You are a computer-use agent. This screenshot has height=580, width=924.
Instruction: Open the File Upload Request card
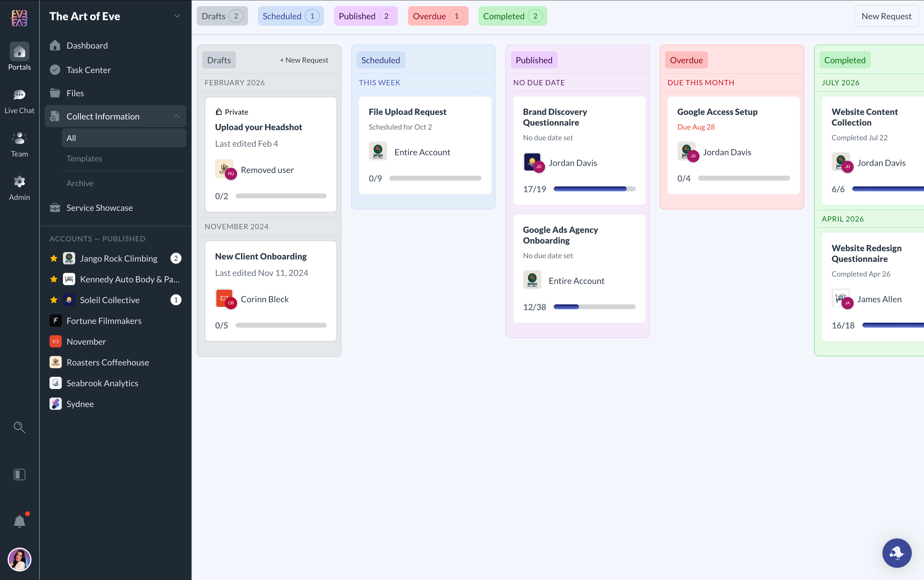click(425, 145)
